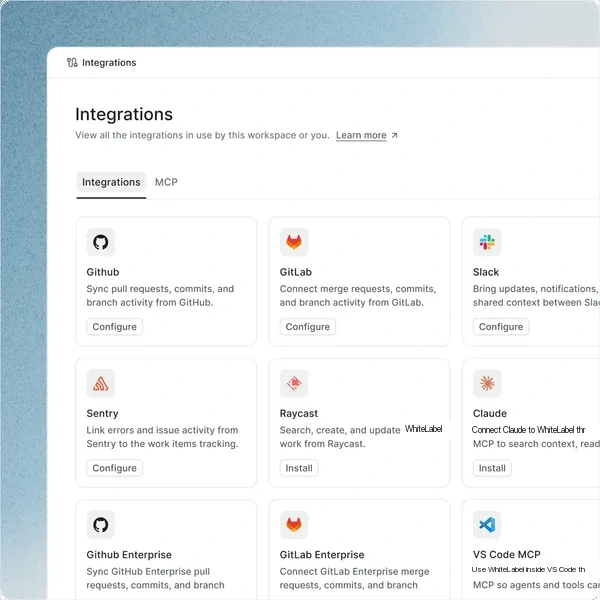Screen dimensions: 600x600
Task: Click the Integrations header icon
Action: (72, 62)
